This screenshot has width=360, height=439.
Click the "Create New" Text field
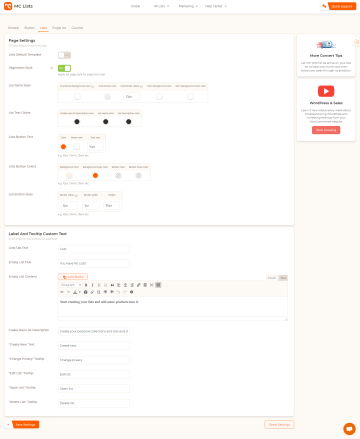pos(94,345)
